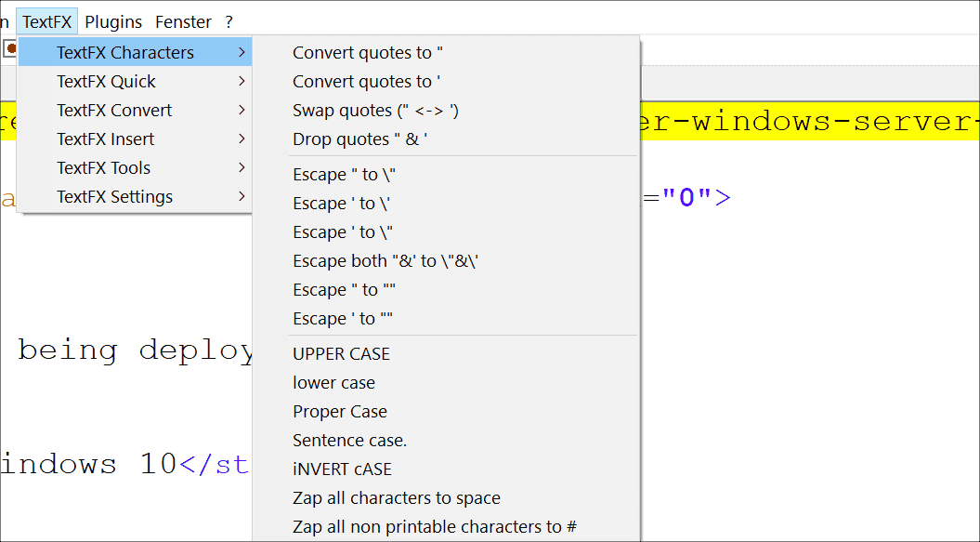
Task: Open the Plugins menu
Action: click(112, 20)
